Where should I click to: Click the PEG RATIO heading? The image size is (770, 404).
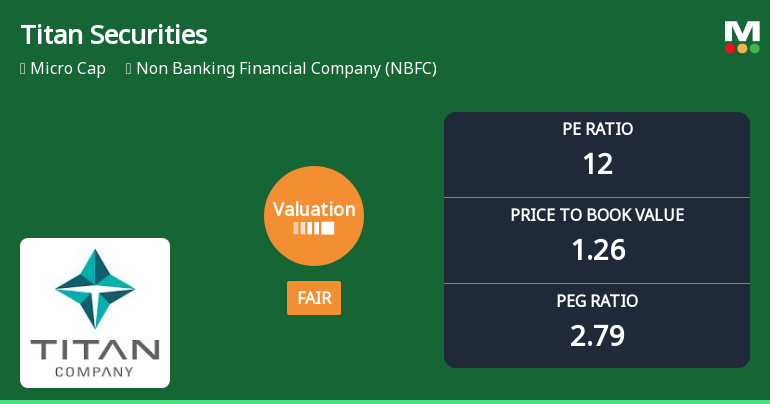597,300
